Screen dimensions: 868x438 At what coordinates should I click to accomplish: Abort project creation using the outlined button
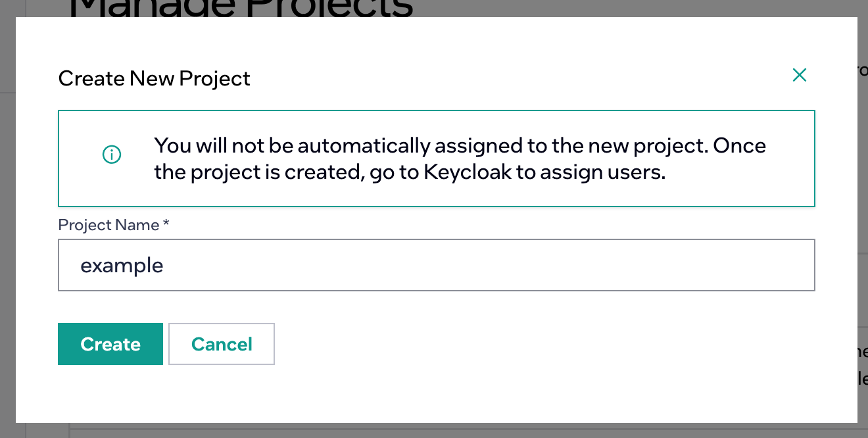[222, 344]
